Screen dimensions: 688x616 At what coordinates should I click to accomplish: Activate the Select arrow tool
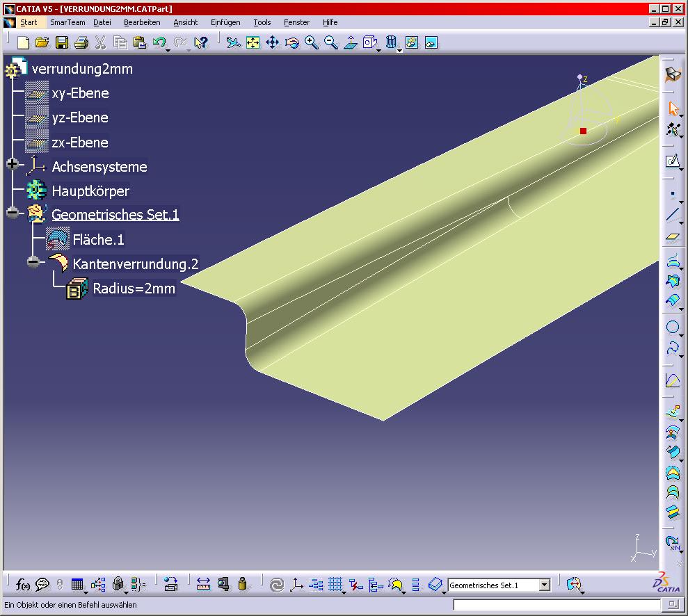[673, 108]
